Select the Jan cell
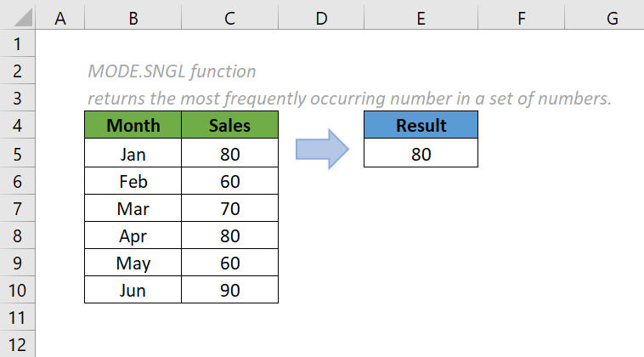The image size is (644, 357). [133, 154]
